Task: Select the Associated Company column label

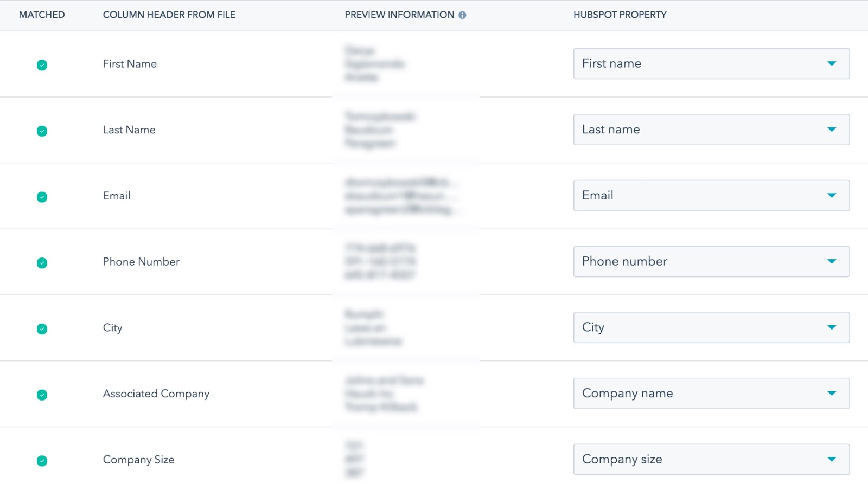Action: 156,394
